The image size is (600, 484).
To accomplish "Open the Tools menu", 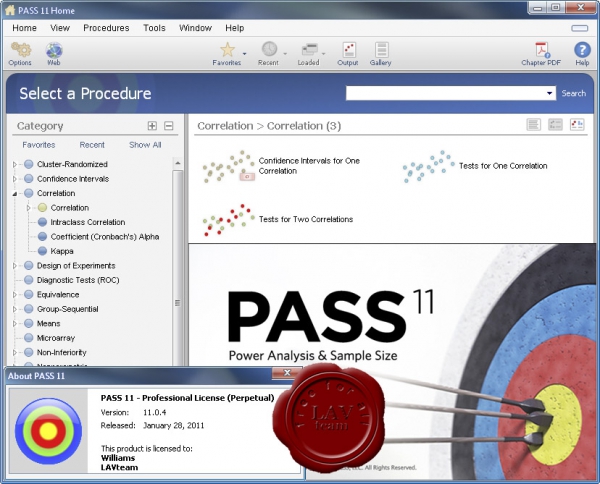I will 155,28.
